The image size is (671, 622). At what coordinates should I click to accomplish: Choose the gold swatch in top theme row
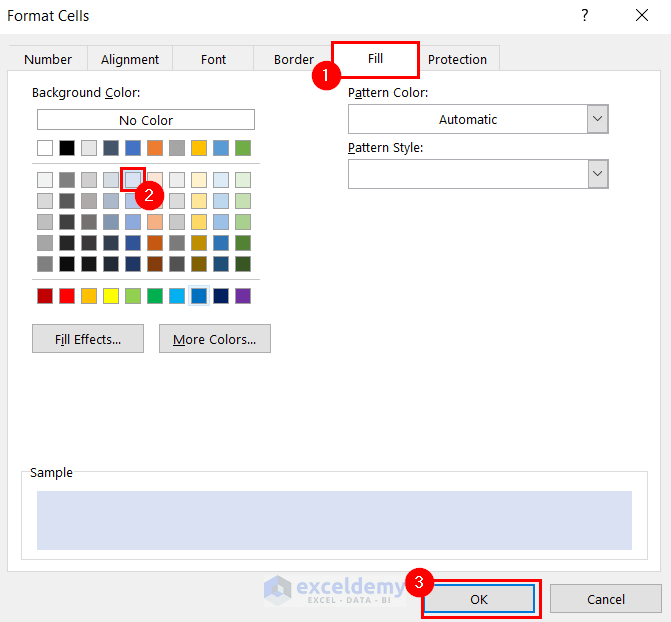pyautogui.click(x=199, y=148)
